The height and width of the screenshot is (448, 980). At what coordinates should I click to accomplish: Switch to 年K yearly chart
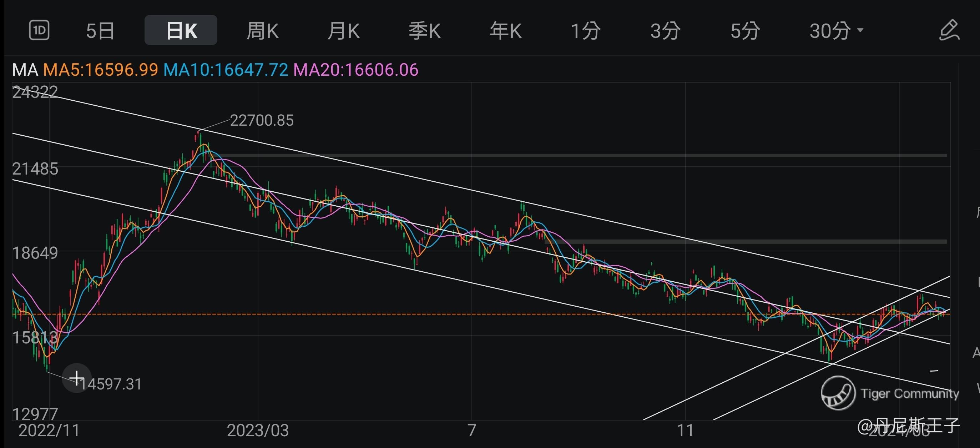coord(505,31)
